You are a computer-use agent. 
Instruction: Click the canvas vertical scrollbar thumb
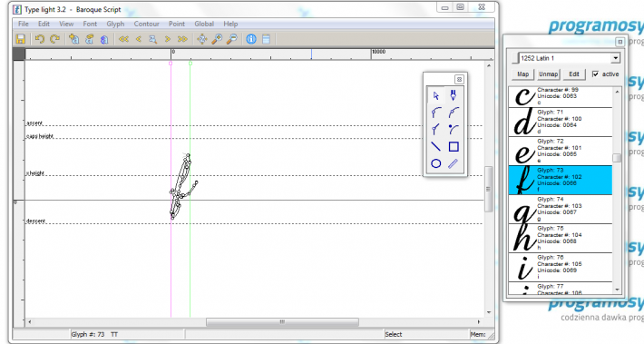point(488,189)
